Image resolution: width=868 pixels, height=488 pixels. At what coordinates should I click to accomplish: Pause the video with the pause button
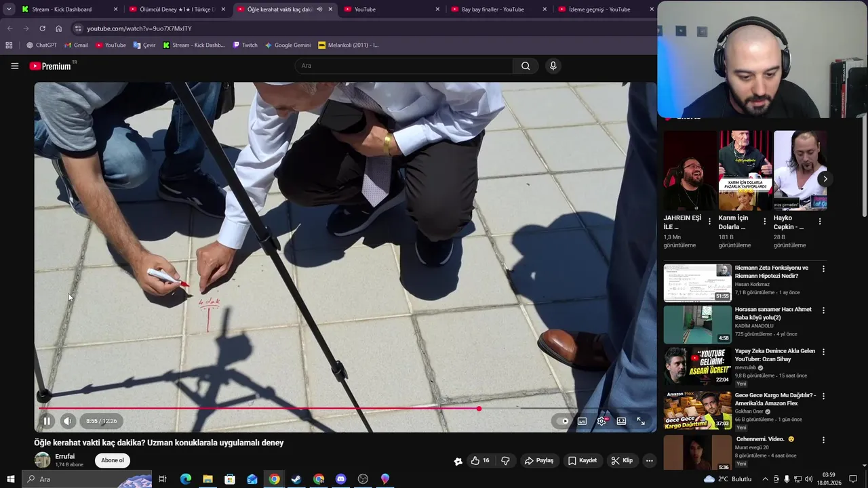(x=47, y=421)
